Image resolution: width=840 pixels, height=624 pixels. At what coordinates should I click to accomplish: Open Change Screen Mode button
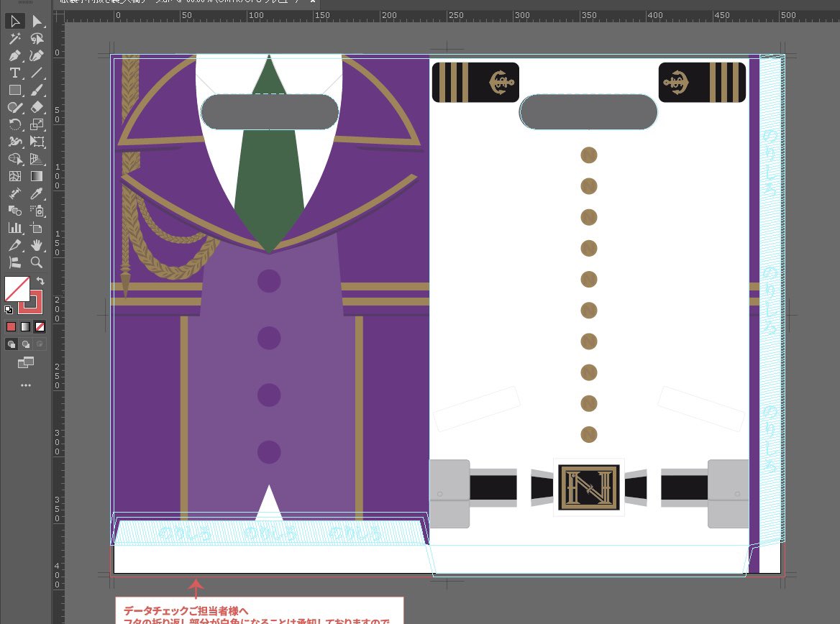coord(26,362)
